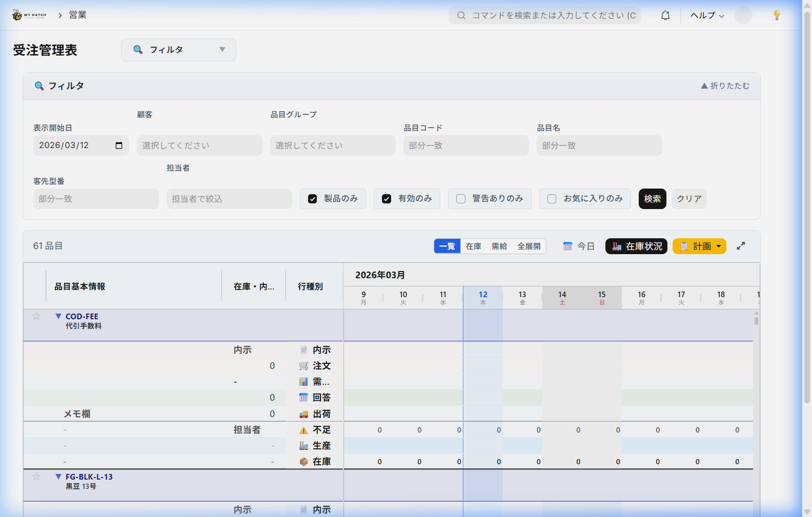Viewport: 812px width, 517px height.
Task: Click the lightbulb icon in header
Action: (777, 15)
